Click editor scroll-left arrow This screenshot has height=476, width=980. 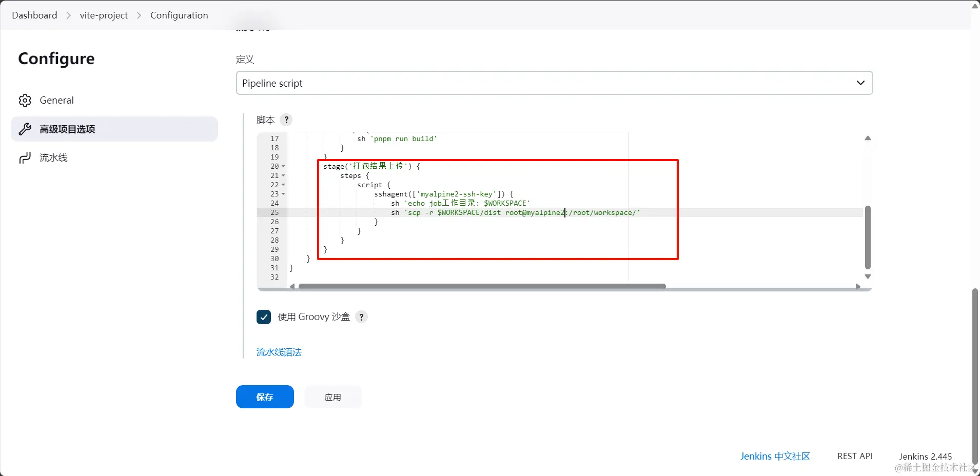pyautogui.click(x=292, y=286)
